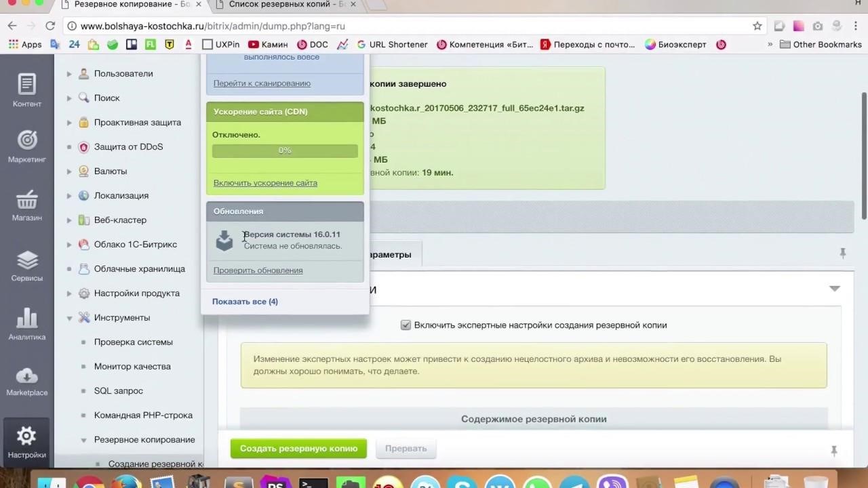Image resolution: width=868 pixels, height=488 pixels.
Task: Expand the Пользователи tree item
Action: (69, 74)
